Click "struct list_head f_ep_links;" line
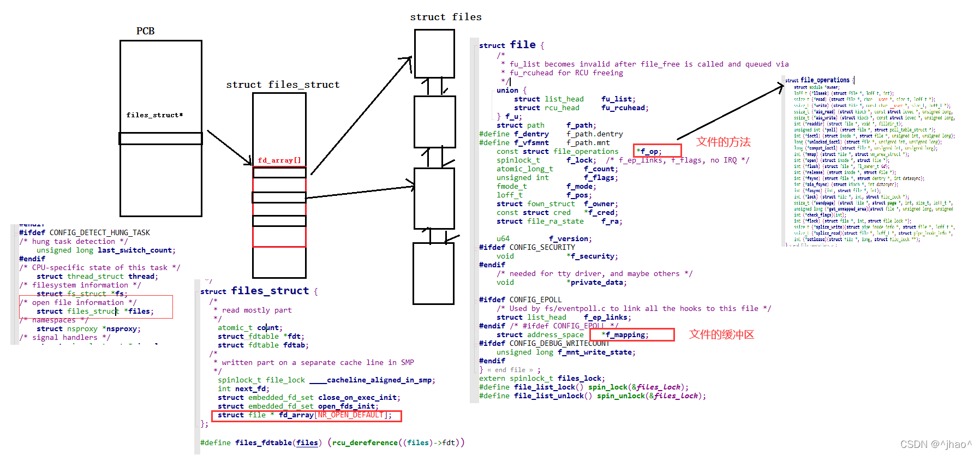Viewport: 980px width, 455px height. pos(564,317)
